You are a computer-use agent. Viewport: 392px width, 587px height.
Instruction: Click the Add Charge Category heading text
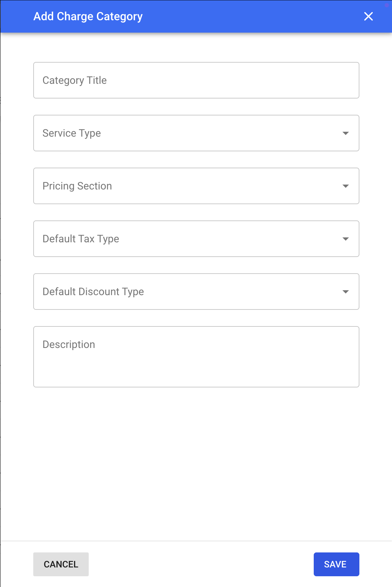click(88, 16)
